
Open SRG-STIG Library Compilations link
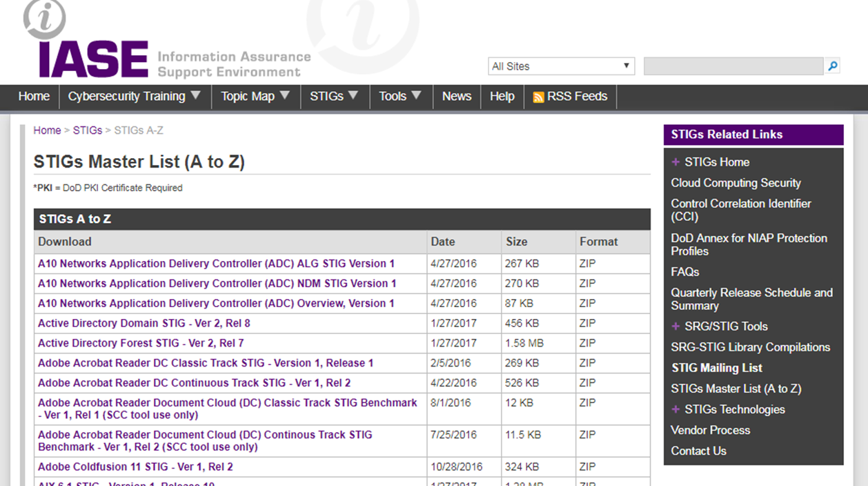(750, 347)
